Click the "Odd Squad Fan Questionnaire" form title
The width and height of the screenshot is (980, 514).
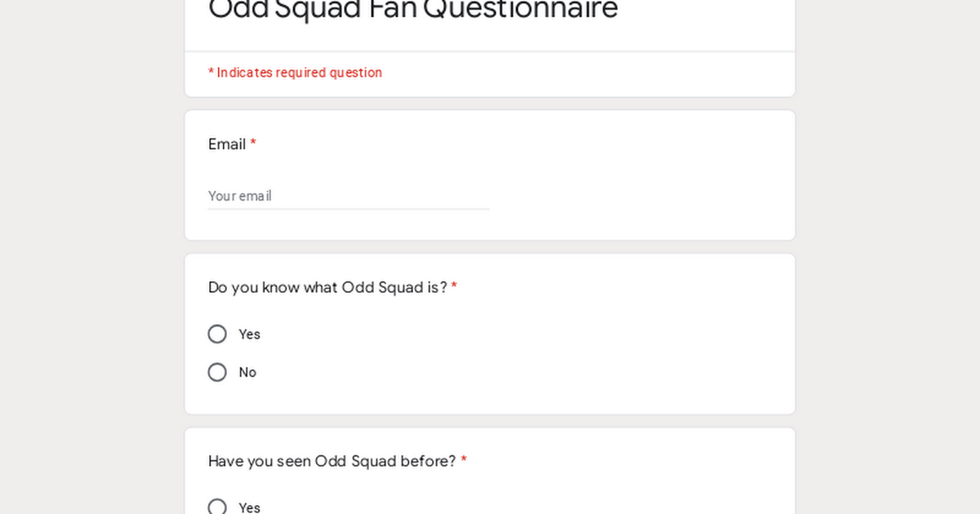[x=413, y=10]
